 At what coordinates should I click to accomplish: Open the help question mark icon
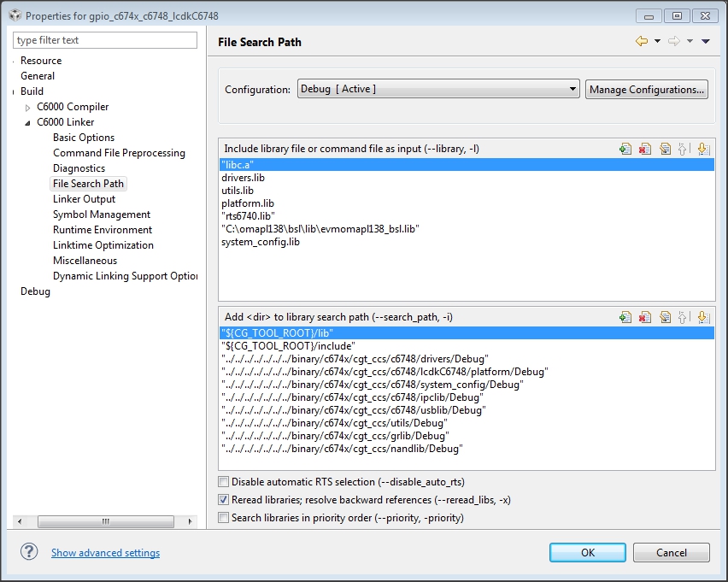[x=29, y=552]
